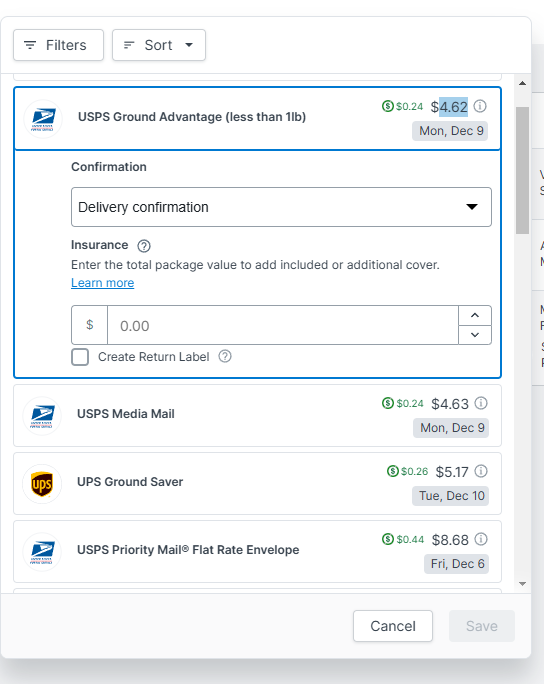This screenshot has width=544, height=684.
Task: Enable the Create Return Label checkbox
Action: click(x=80, y=357)
